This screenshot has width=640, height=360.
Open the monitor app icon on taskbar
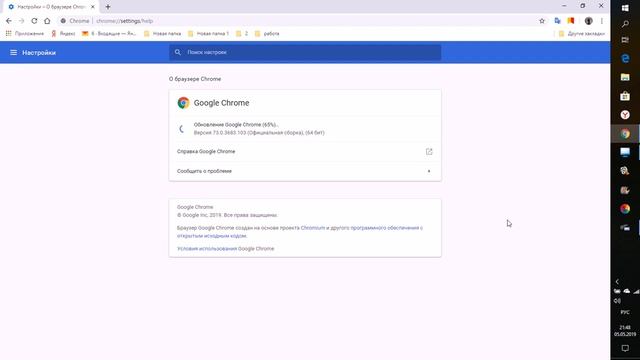pyautogui.click(x=625, y=152)
